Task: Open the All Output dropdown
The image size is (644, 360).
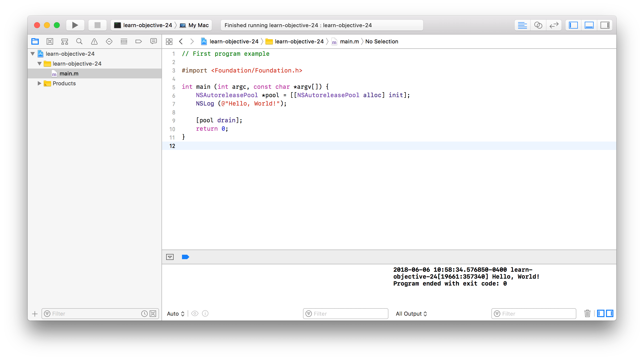Action: (411, 314)
